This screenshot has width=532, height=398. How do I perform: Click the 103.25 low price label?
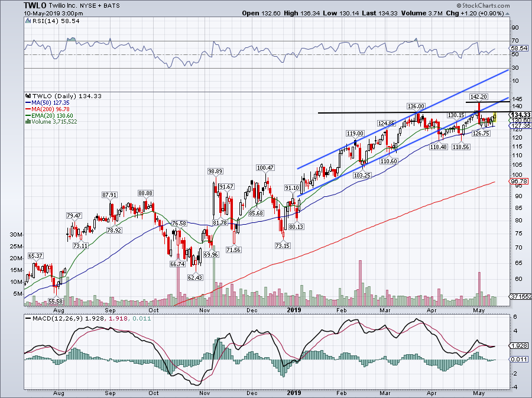click(x=362, y=176)
